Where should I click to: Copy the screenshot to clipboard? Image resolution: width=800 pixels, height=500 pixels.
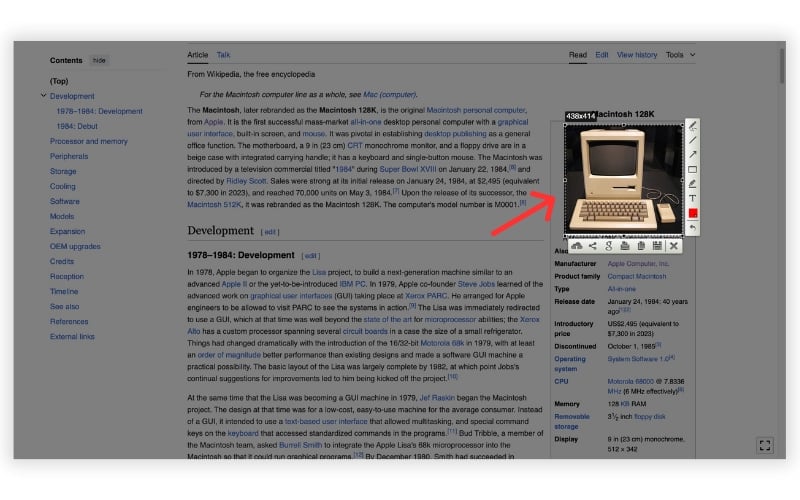(x=641, y=246)
